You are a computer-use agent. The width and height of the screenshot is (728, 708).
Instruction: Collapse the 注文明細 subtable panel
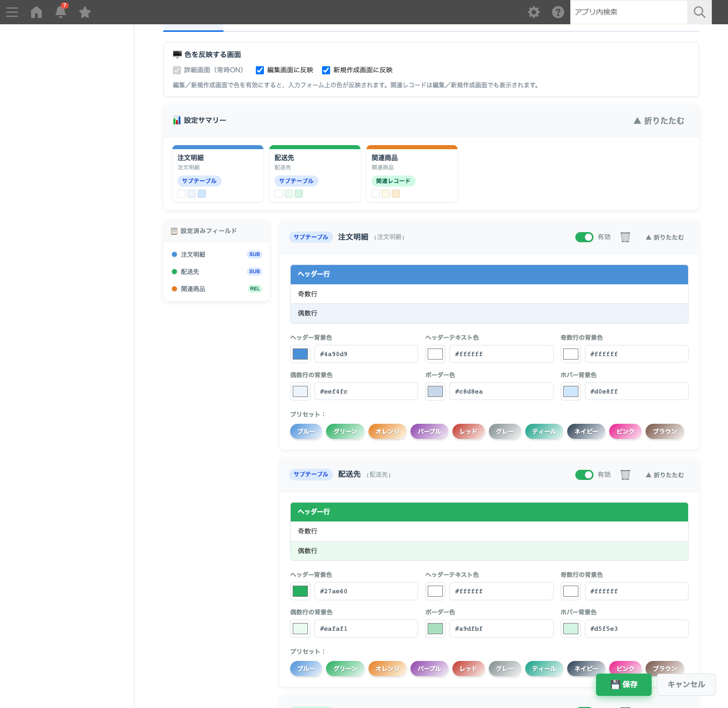tap(664, 237)
